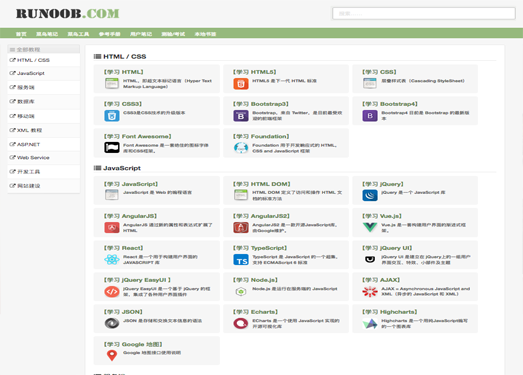Open the JSON tutorial title link

pyautogui.click(x=123, y=312)
